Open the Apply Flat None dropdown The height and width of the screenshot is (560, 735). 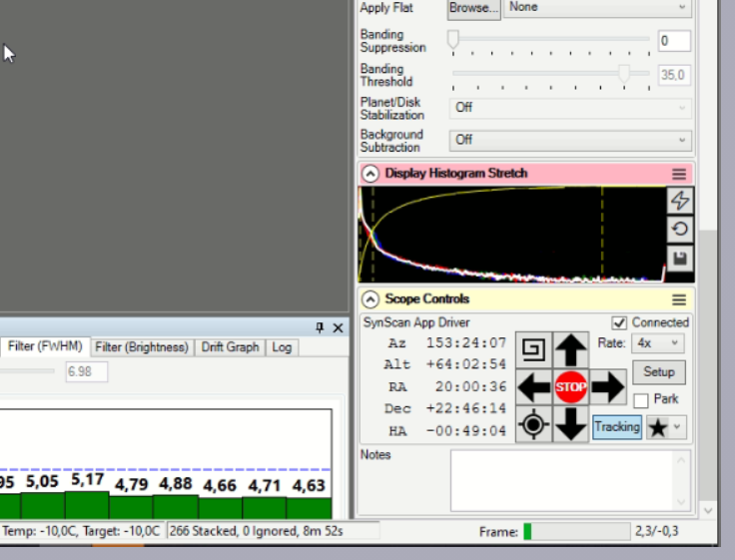[597, 8]
